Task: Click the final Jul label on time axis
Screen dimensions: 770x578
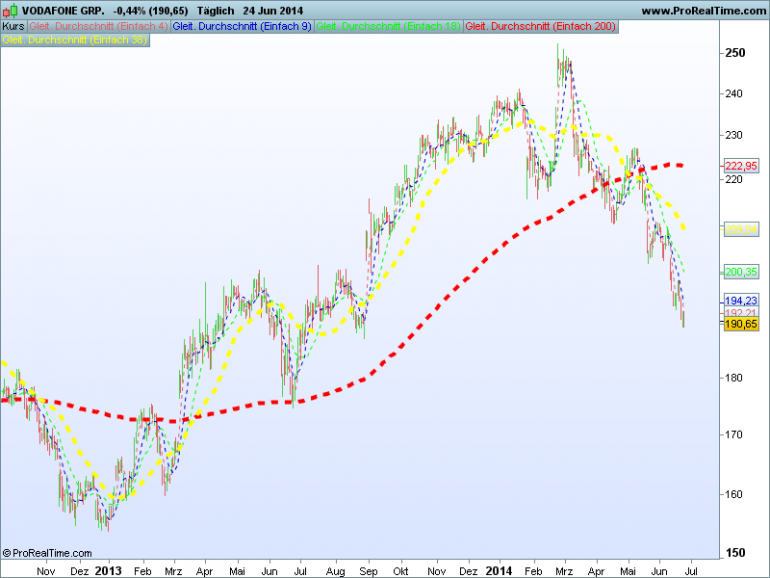Action: 691,571
